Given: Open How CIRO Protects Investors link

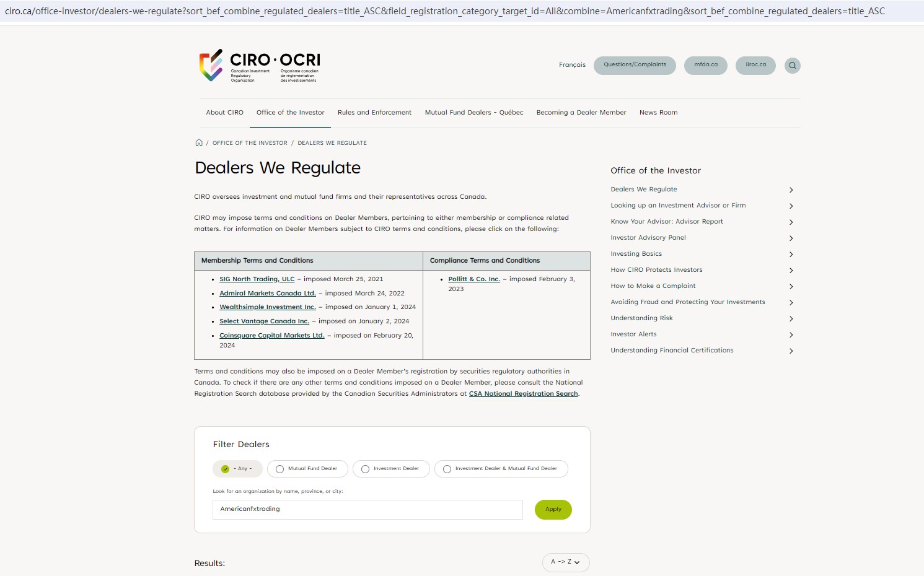Looking at the screenshot, I should 656,270.
